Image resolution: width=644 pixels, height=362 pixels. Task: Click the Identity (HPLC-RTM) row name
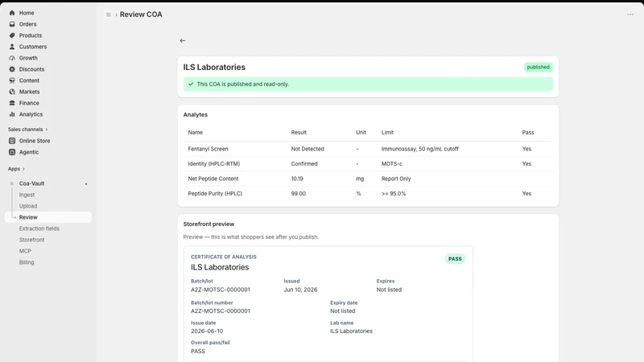[x=214, y=164]
